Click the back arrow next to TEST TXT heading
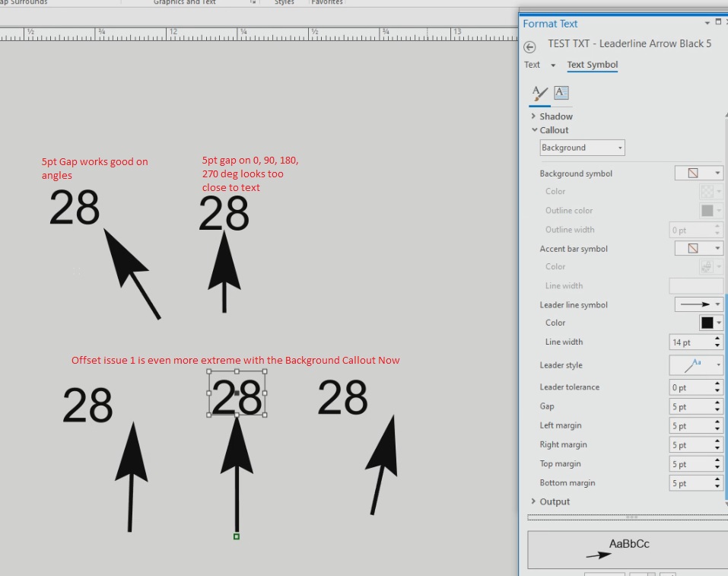The image size is (728, 576). coord(529,47)
